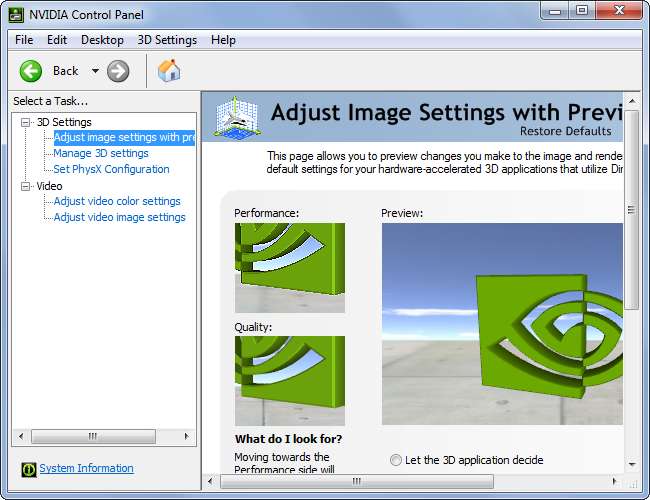Open Set PhysX Configuration
The width and height of the screenshot is (650, 500).
click(112, 169)
